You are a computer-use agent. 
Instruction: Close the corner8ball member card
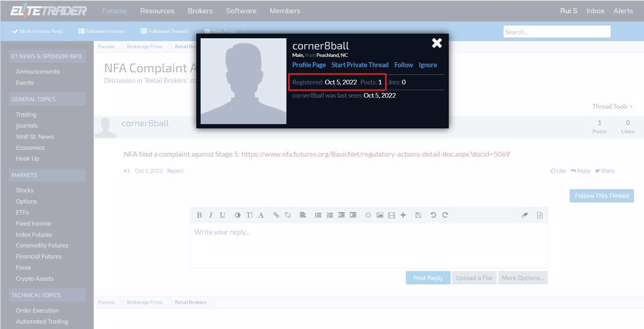pyautogui.click(x=437, y=43)
